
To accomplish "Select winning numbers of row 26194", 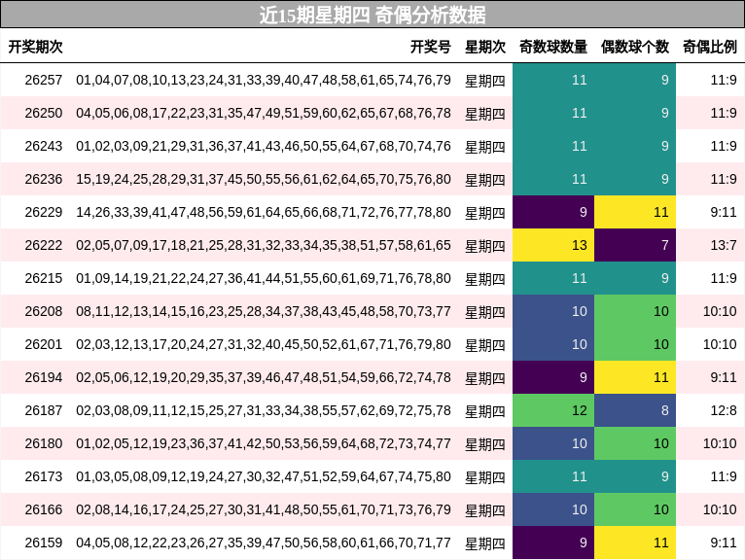I will pos(264,377).
